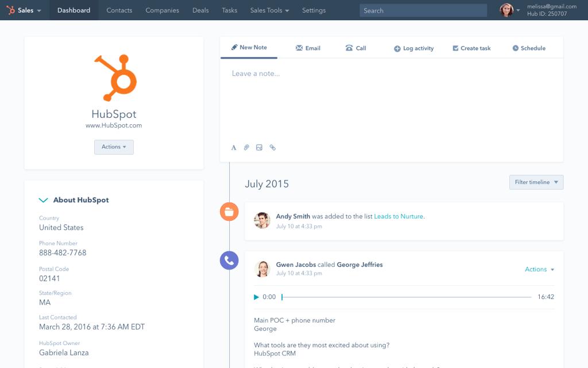Image resolution: width=588 pixels, height=368 pixels.
Task: Open the www.HubSpot.com website link
Action: point(114,125)
